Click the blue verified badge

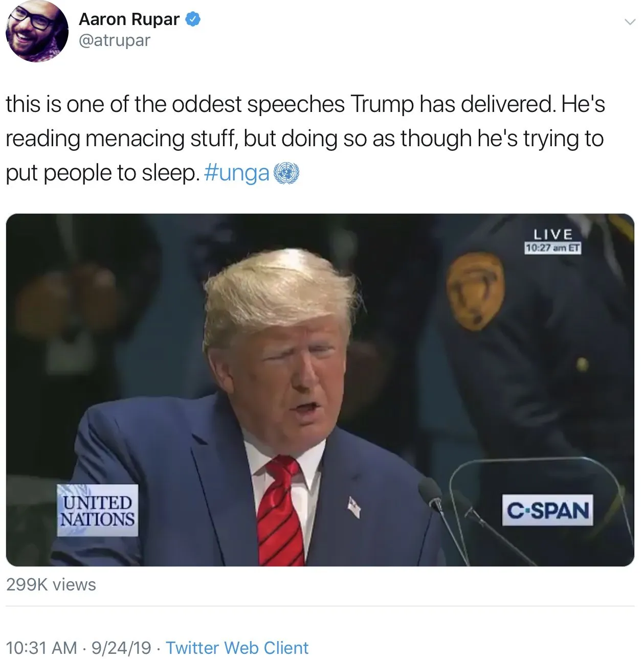pos(193,19)
